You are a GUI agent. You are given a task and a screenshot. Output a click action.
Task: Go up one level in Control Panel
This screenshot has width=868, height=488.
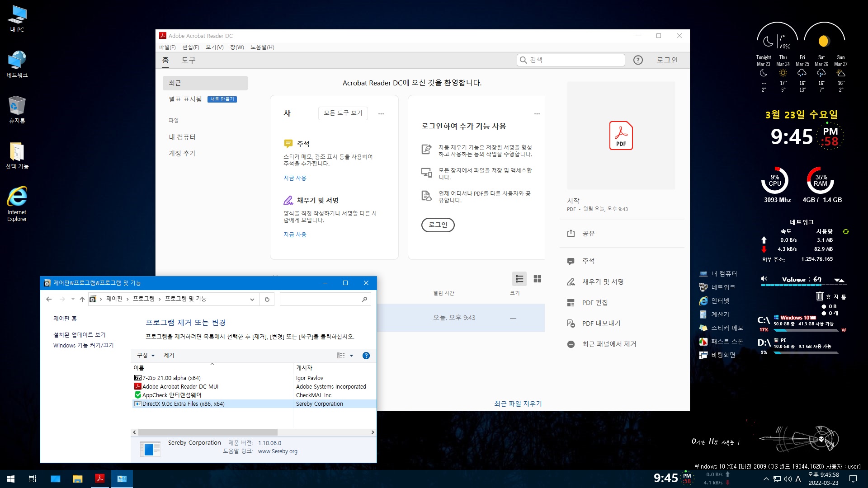tap(82, 299)
